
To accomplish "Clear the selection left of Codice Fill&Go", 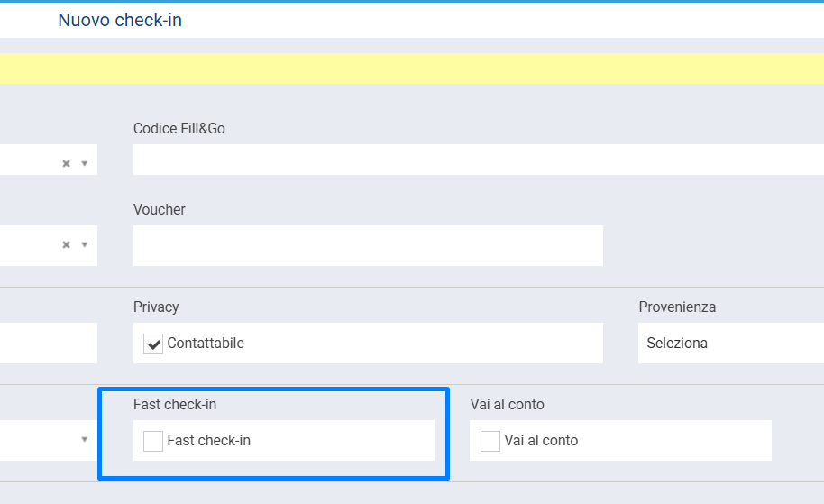I will (x=66, y=164).
